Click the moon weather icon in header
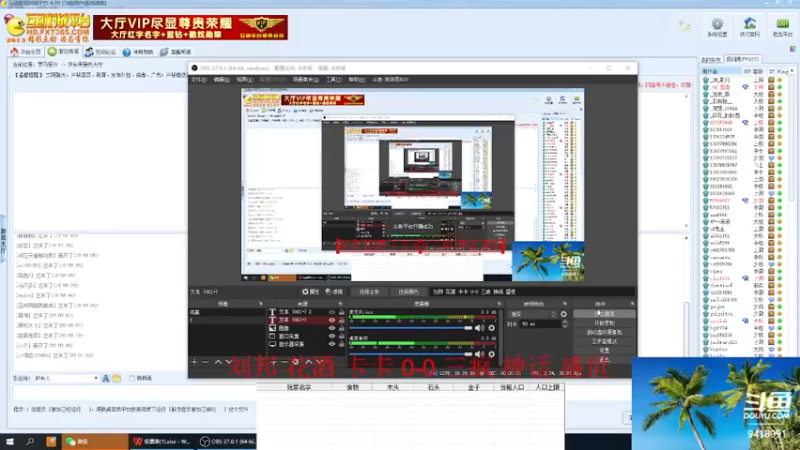Viewport: 800px width, 450px height. pyautogui.click(x=685, y=26)
